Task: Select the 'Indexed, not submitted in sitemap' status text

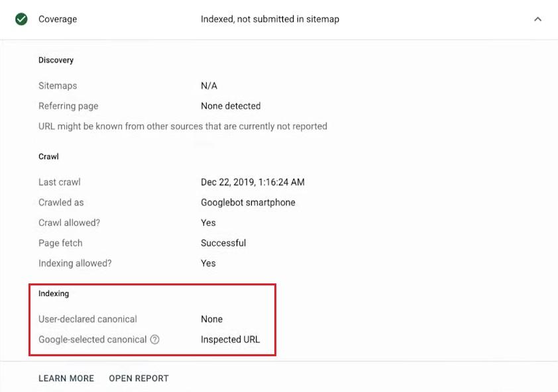Action: tap(270, 19)
